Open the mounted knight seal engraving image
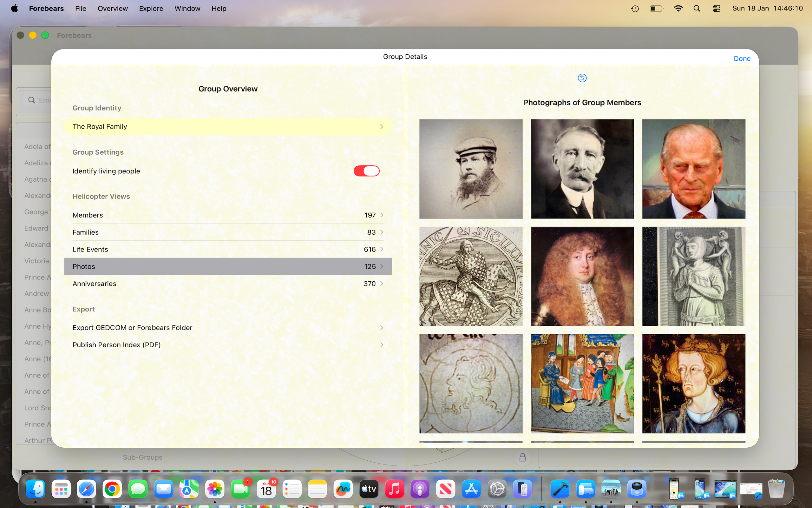 (471, 276)
